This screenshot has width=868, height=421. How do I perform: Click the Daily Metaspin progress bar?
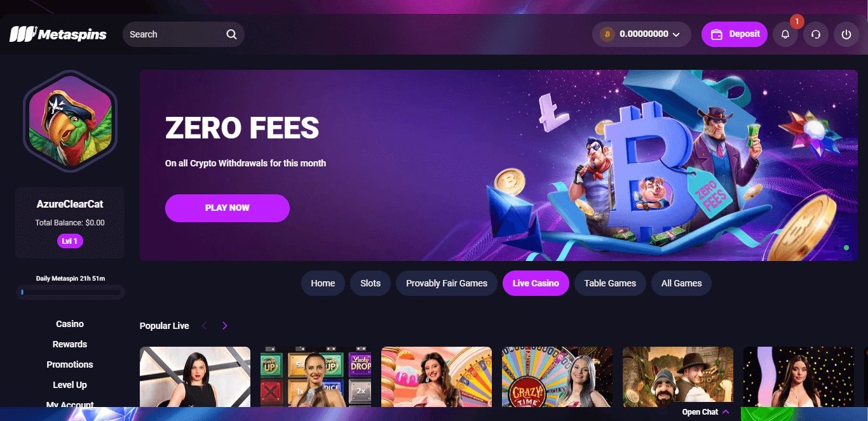pyautogui.click(x=70, y=292)
